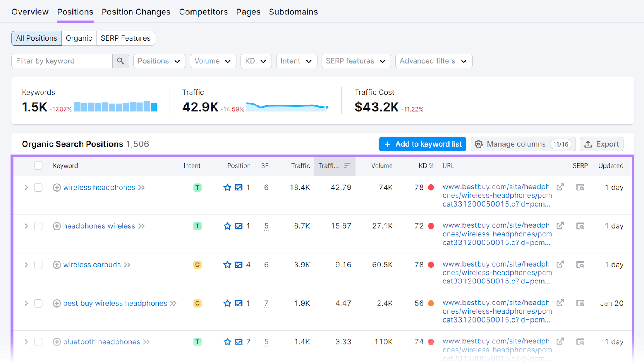
Task: Open the SERP Features filter tab
Action: [125, 38]
